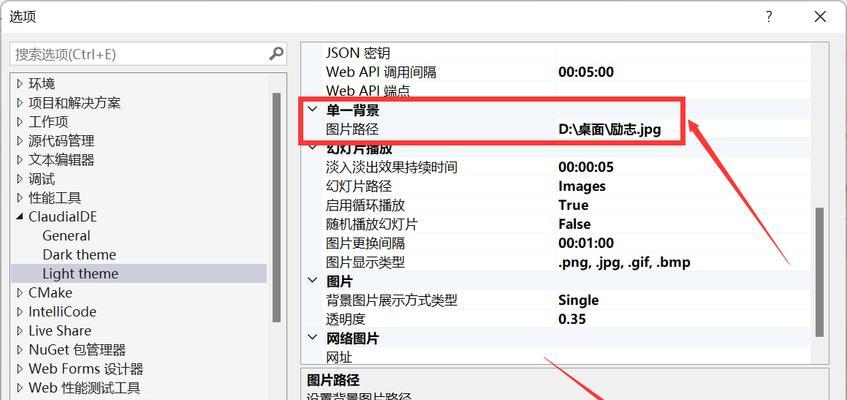Select the 图片路径 property label
The image size is (847, 400).
[x=352, y=130]
